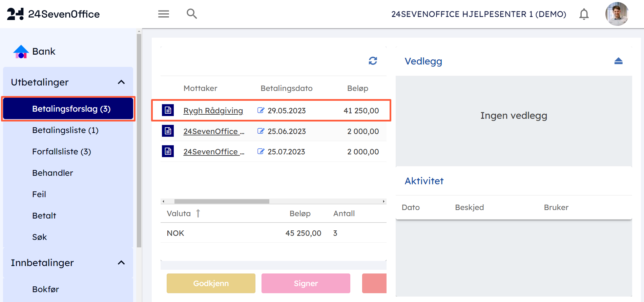Image resolution: width=644 pixels, height=302 pixels.
Task: Sort by the Valuta column header
Action: pos(179,213)
